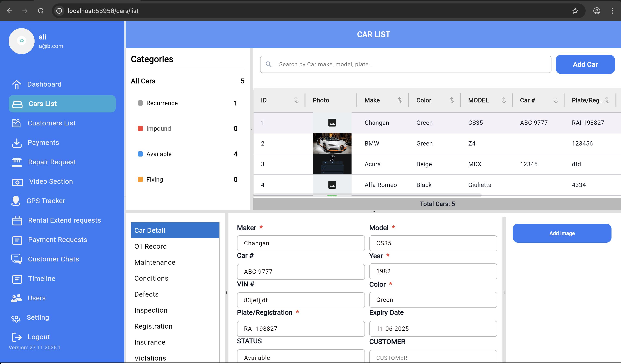Focus the VIN # input field
621x364 pixels.
tap(301, 300)
